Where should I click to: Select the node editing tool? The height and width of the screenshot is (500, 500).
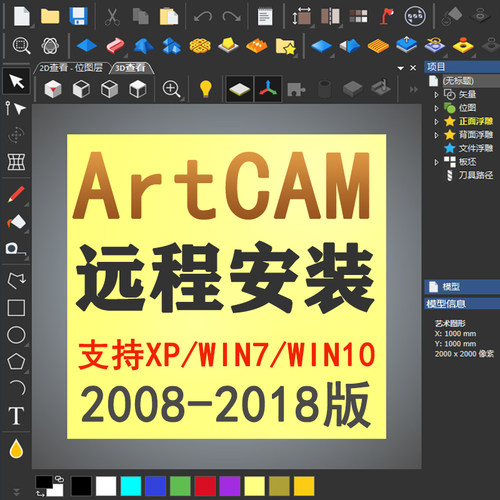(15, 109)
